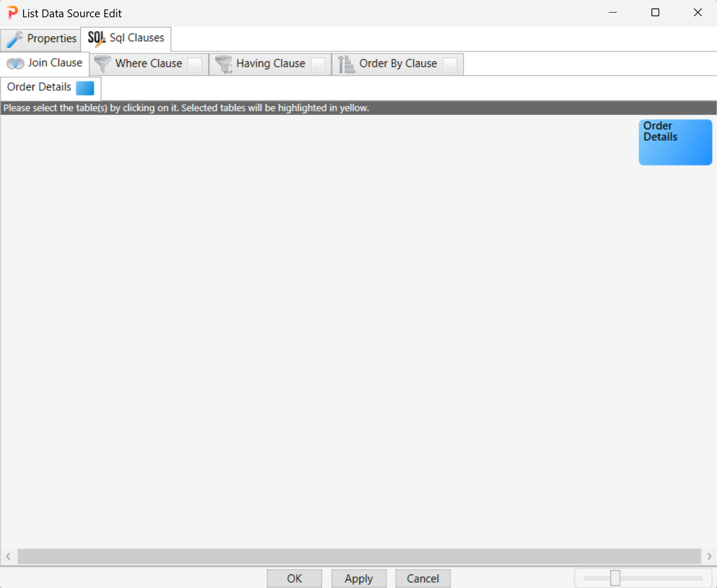Close the List Data Source Edit window
The width and height of the screenshot is (717, 588).
point(698,13)
